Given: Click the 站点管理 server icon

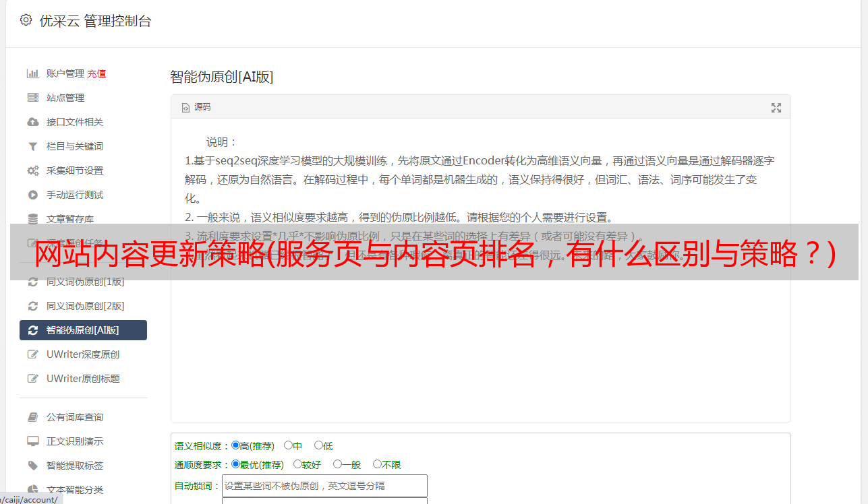Looking at the screenshot, I should tap(32, 98).
